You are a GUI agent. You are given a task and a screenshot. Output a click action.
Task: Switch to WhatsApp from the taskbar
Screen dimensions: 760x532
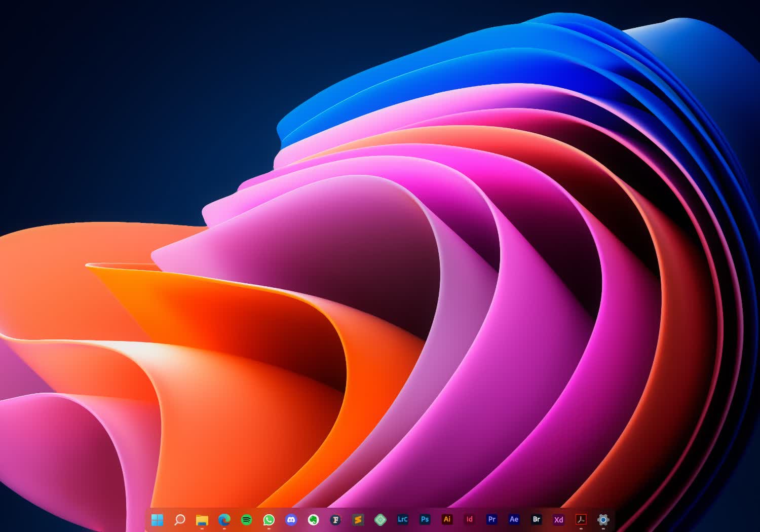[269, 519]
